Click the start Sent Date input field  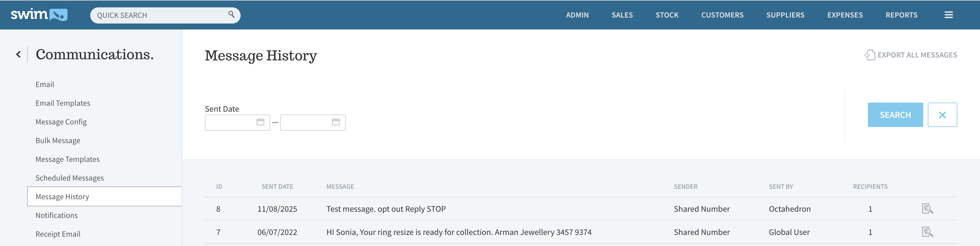(230, 122)
